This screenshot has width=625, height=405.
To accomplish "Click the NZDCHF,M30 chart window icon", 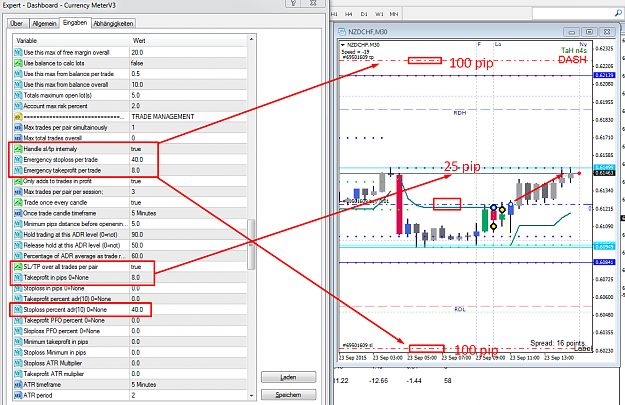I will pyautogui.click(x=342, y=31).
